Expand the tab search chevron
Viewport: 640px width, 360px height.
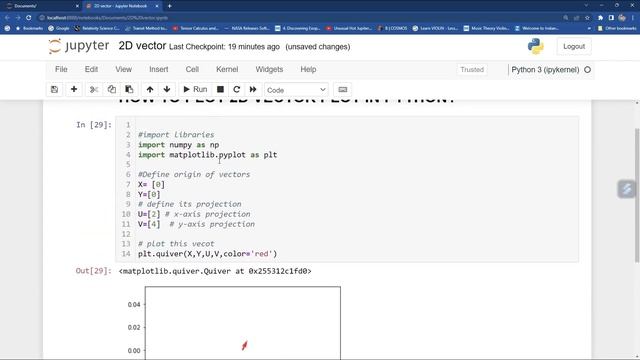click(x=586, y=6)
